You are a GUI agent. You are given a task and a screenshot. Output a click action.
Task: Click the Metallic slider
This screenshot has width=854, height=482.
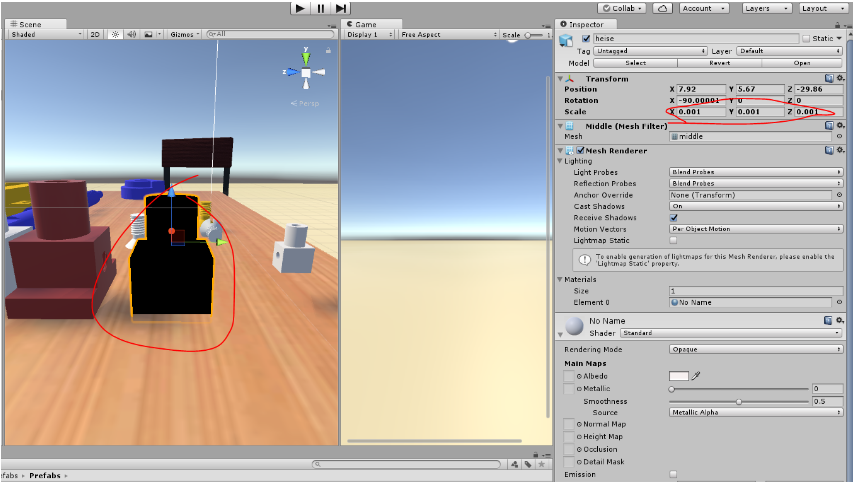pyautogui.click(x=739, y=389)
